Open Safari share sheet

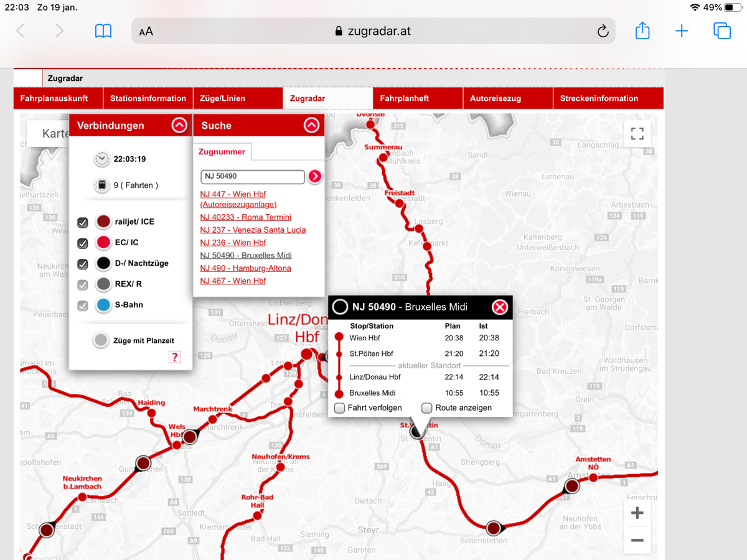[642, 31]
